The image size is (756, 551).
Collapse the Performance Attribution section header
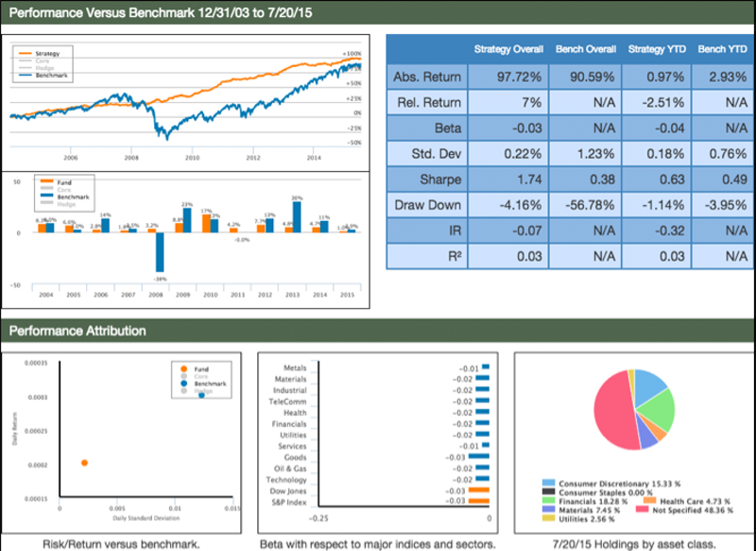pos(77,331)
